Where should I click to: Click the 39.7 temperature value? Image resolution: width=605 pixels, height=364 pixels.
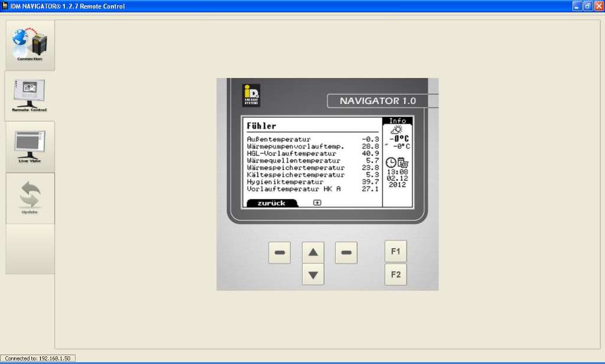tap(370, 182)
